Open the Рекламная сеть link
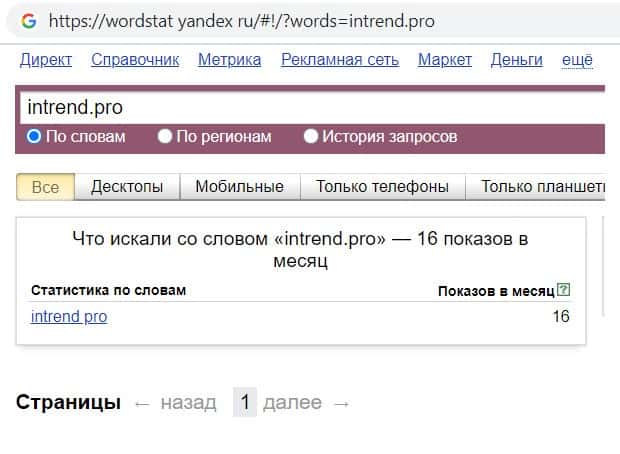 (x=340, y=60)
